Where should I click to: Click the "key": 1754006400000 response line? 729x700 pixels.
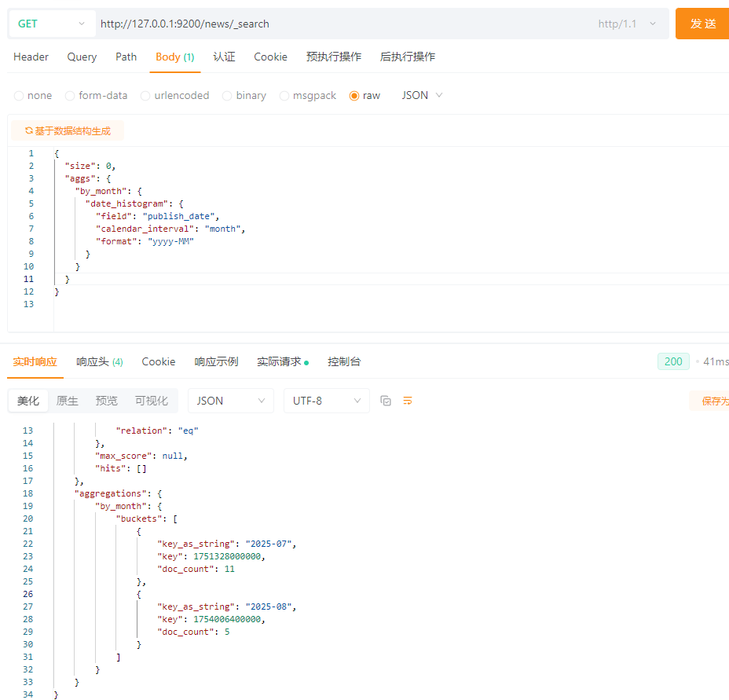pyautogui.click(x=211, y=619)
